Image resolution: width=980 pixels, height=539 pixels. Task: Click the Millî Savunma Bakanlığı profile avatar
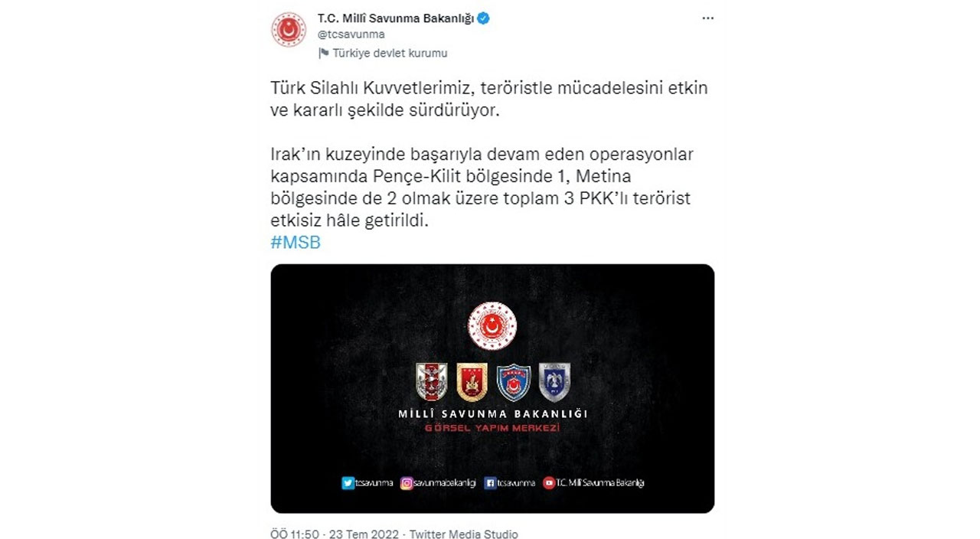click(289, 30)
